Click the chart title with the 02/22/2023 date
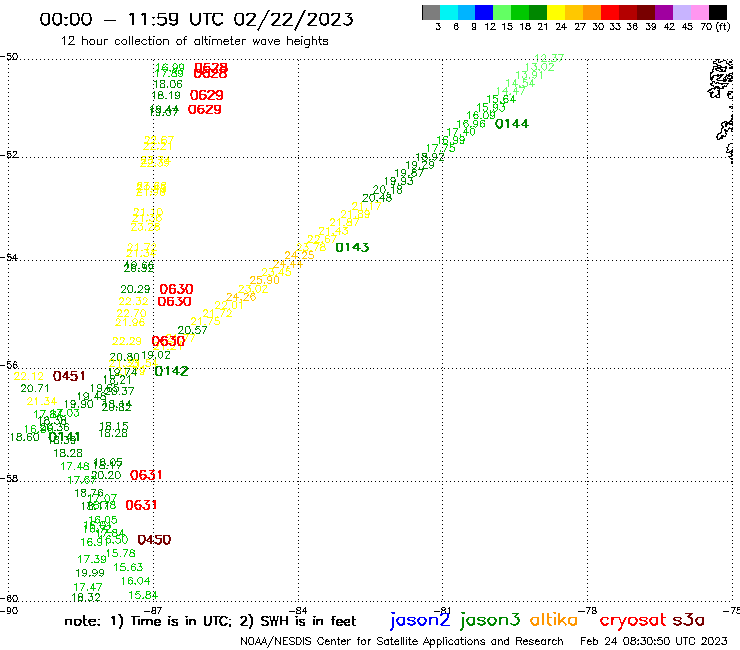The image size is (740, 650). [x=196, y=20]
